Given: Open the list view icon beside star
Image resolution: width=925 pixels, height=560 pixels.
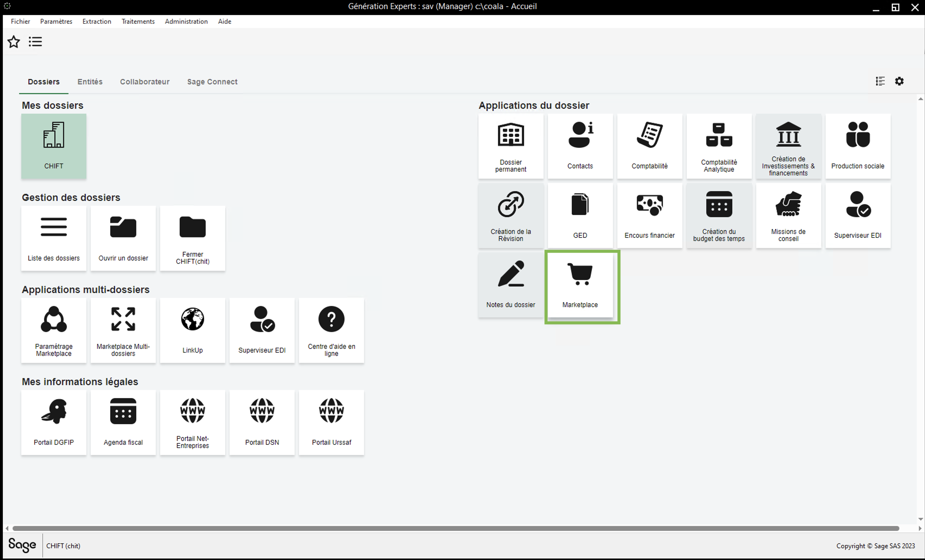Looking at the screenshot, I should [35, 42].
